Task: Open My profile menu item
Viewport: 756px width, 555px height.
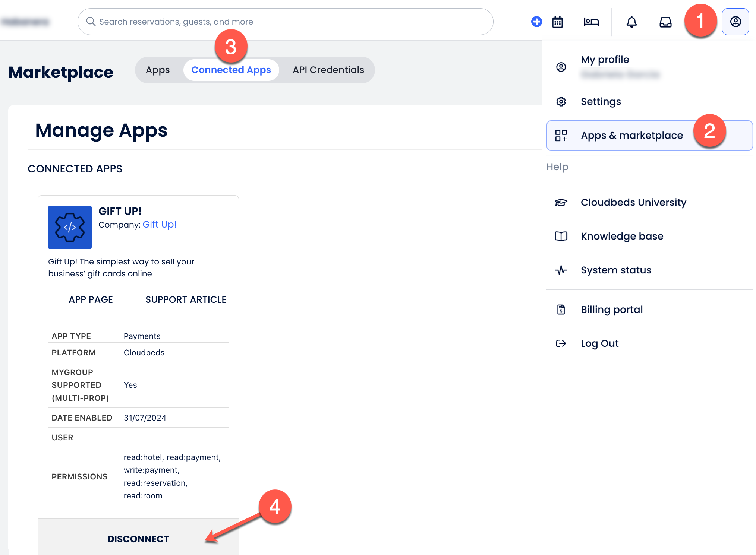Action: [x=605, y=60]
